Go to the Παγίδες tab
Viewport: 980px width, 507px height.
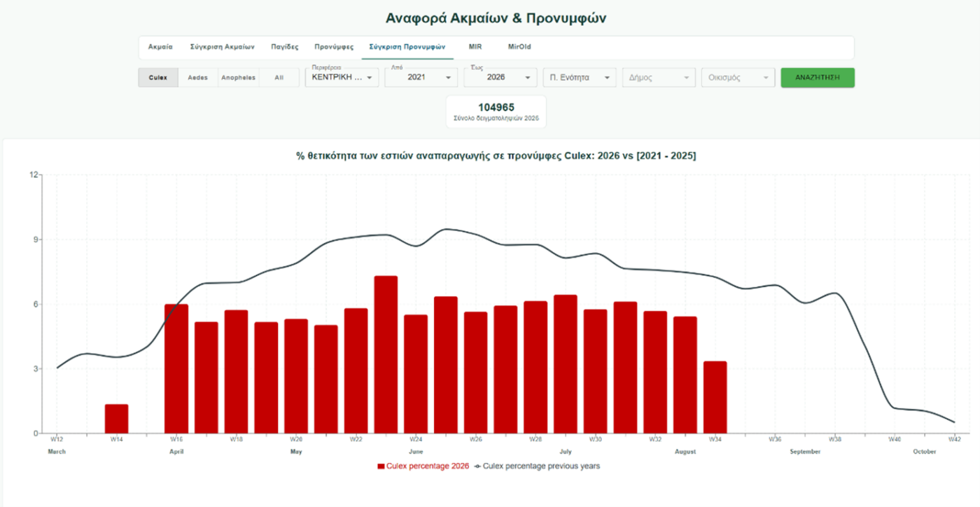[285, 47]
